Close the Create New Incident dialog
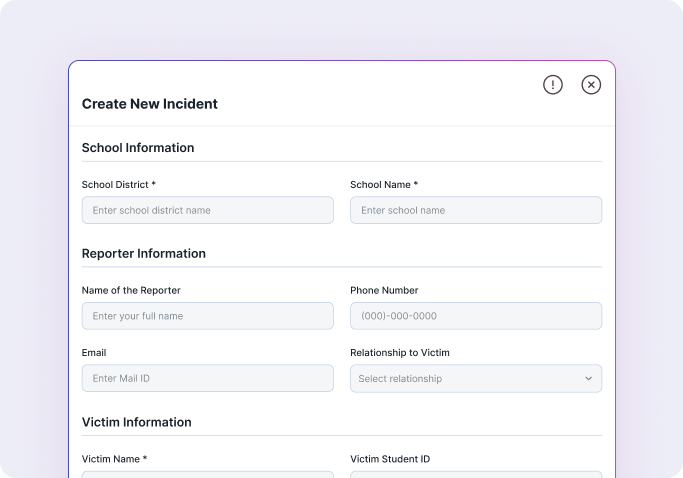Image resolution: width=683 pixels, height=478 pixels. (x=591, y=85)
